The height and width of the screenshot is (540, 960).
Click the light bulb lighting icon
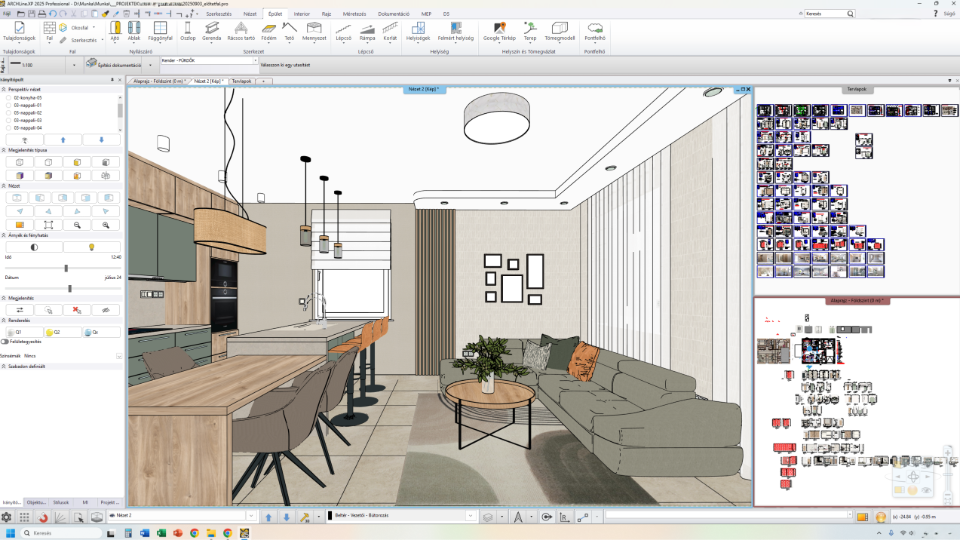pyautogui.click(x=92, y=246)
